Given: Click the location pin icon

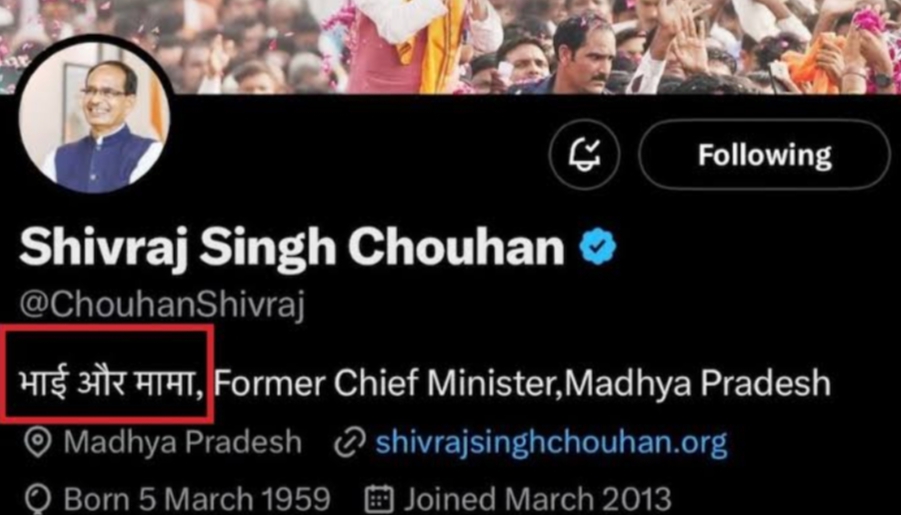Looking at the screenshot, I should pos(37,442).
